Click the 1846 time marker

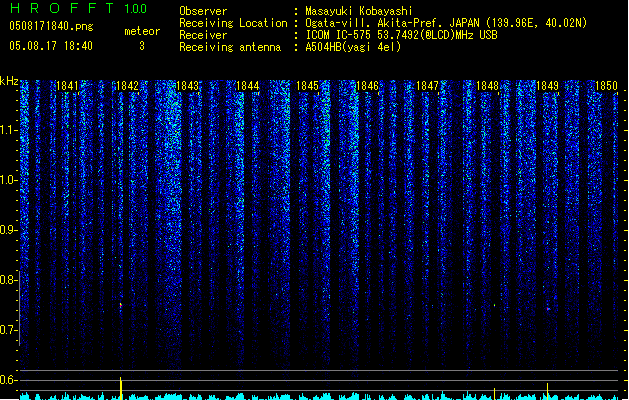point(367,86)
